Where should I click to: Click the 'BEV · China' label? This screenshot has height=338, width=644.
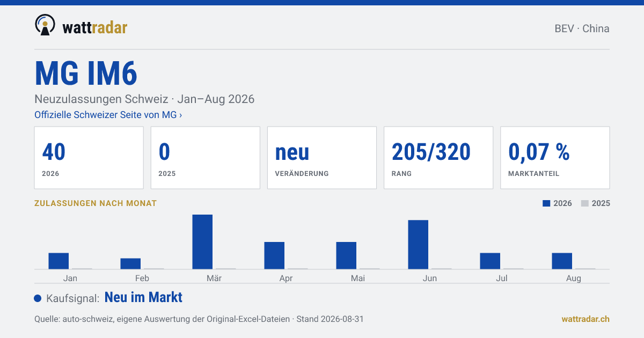[x=582, y=29]
